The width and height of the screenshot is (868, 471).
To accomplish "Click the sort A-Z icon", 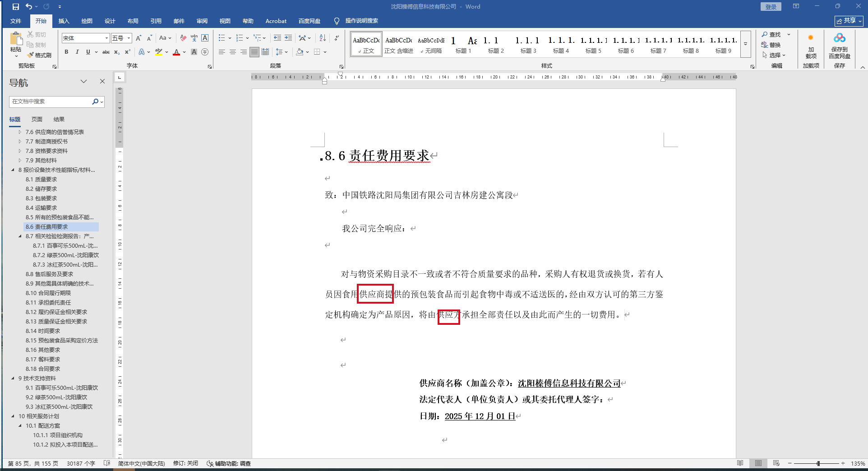I will tap(323, 38).
